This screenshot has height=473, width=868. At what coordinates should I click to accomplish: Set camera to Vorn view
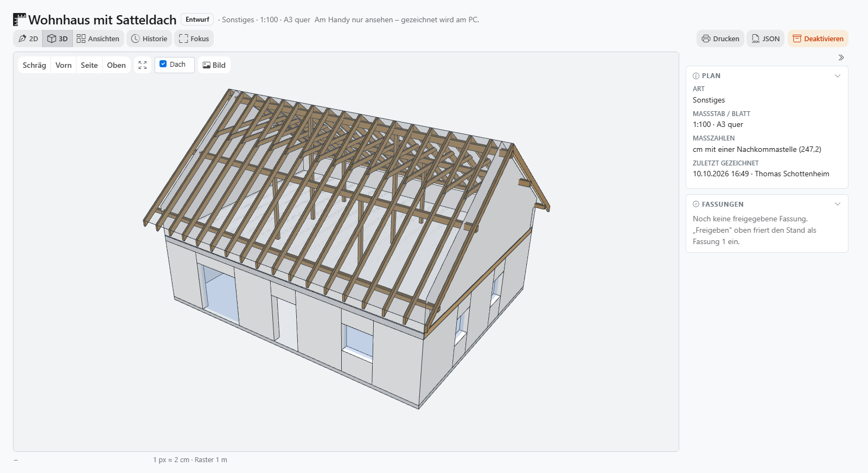tap(63, 65)
